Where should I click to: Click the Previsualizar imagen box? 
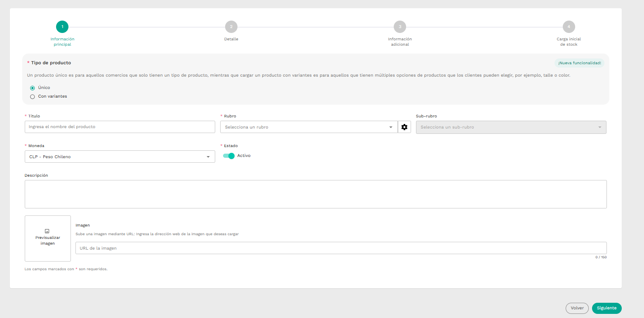(x=48, y=238)
